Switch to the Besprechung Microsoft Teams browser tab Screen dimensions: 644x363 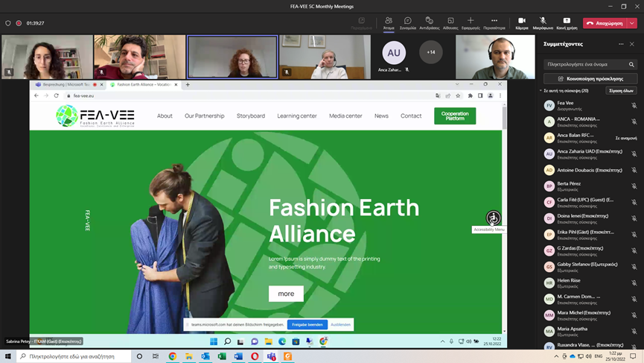66,85
